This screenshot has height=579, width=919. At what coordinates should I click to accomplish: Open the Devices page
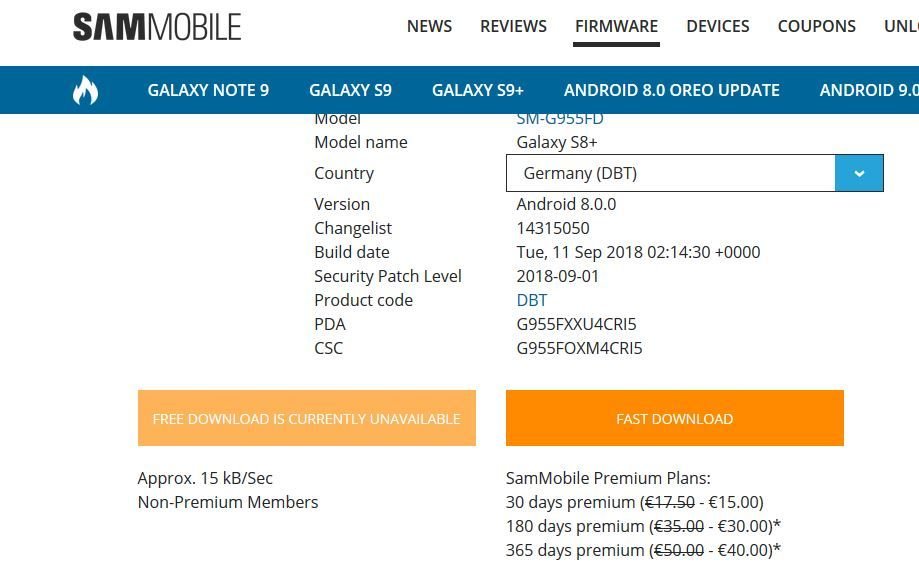(718, 26)
